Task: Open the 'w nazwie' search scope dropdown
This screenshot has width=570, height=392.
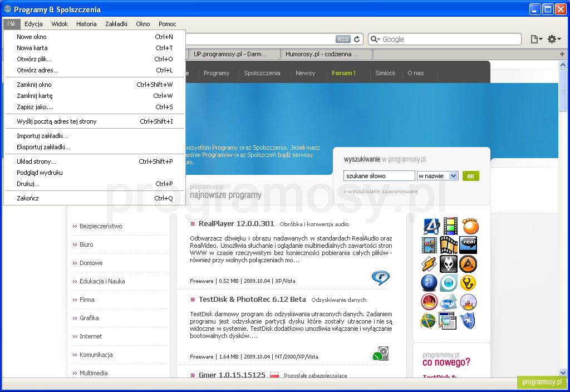Action: 438,176
